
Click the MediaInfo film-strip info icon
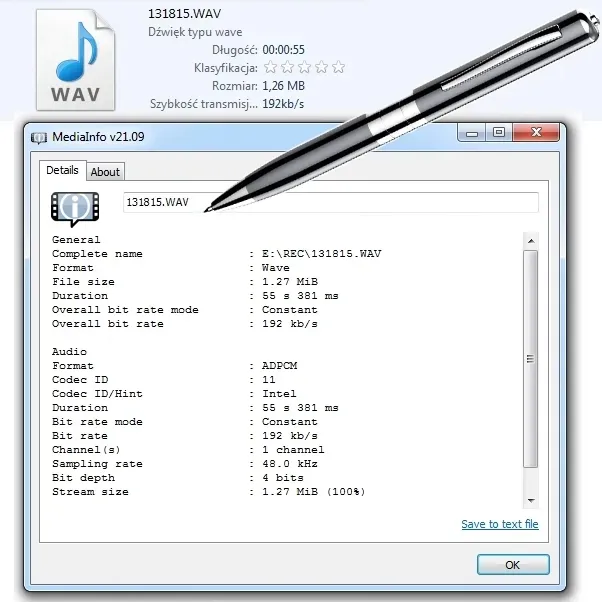point(75,209)
